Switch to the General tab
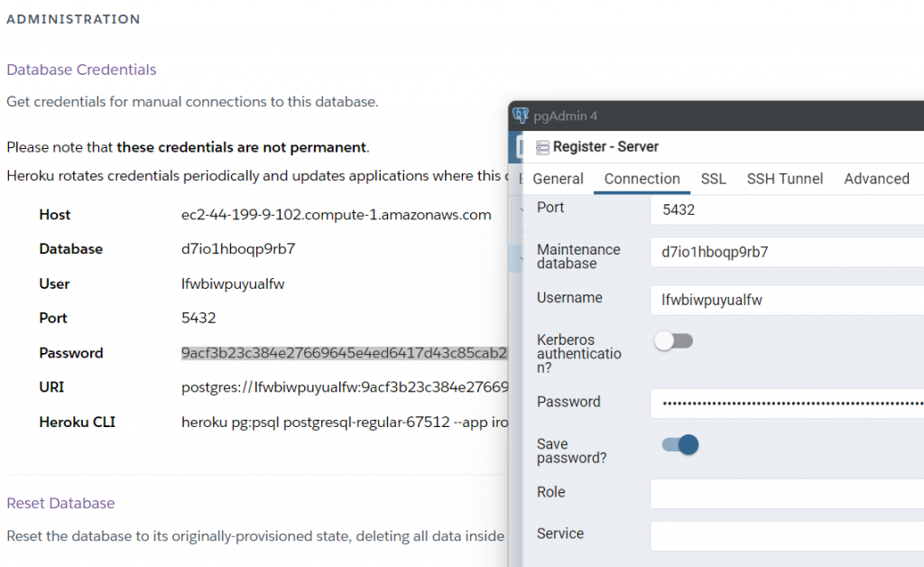 558,179
